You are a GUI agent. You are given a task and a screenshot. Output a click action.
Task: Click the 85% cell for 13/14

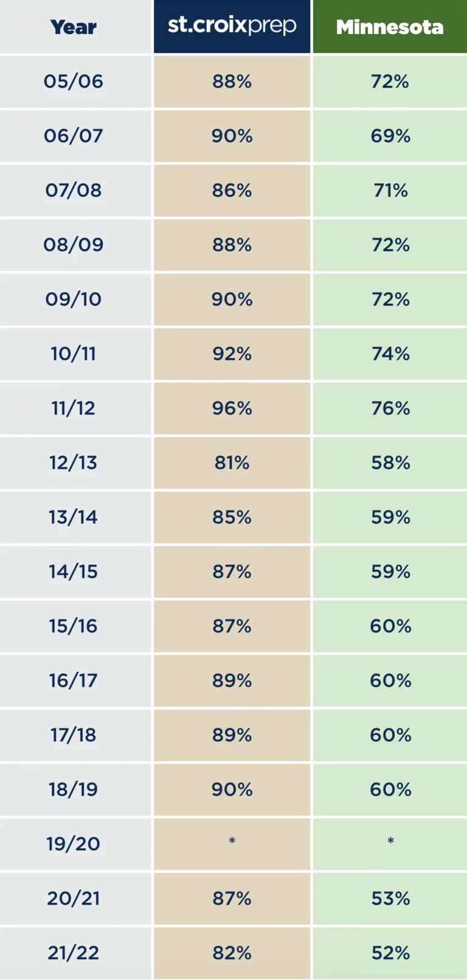232,517
